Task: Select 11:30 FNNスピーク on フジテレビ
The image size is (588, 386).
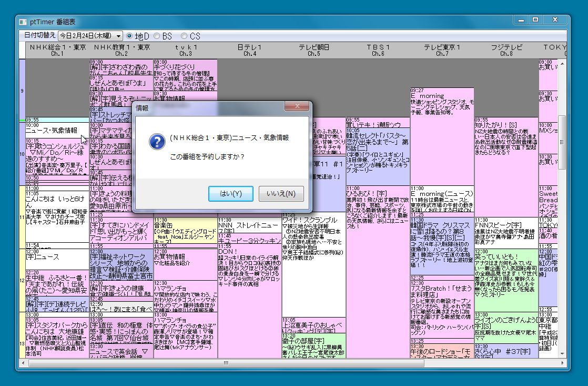Action: click(x=506, y=232)
